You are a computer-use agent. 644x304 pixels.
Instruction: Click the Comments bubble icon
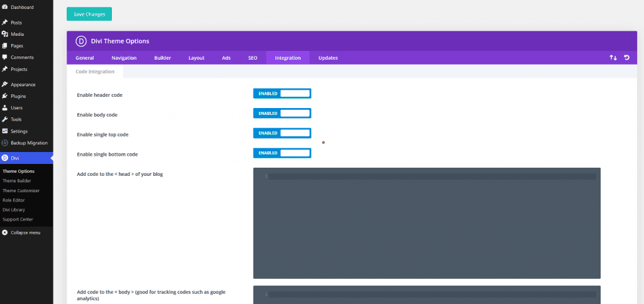[5, 57]
